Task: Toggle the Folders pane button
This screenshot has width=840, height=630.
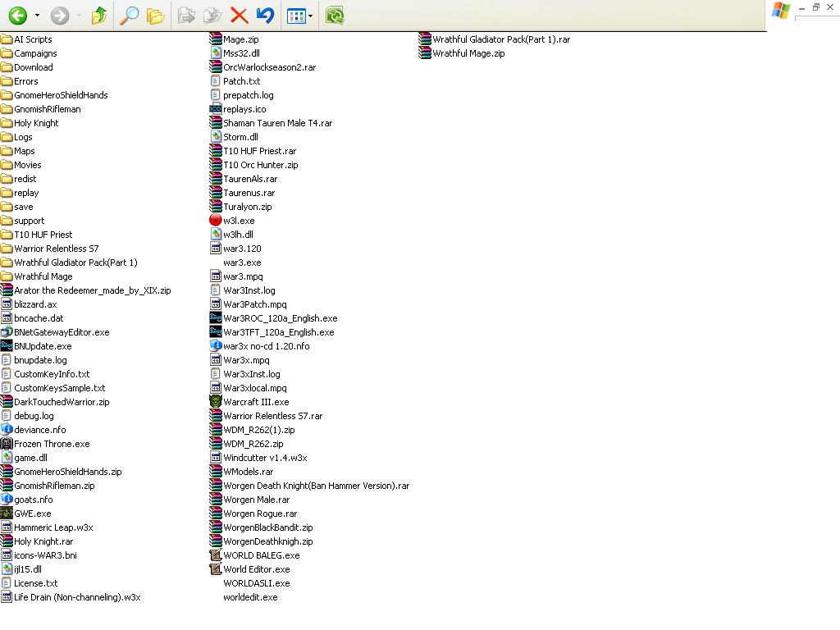Action: (x=155, y=16)
